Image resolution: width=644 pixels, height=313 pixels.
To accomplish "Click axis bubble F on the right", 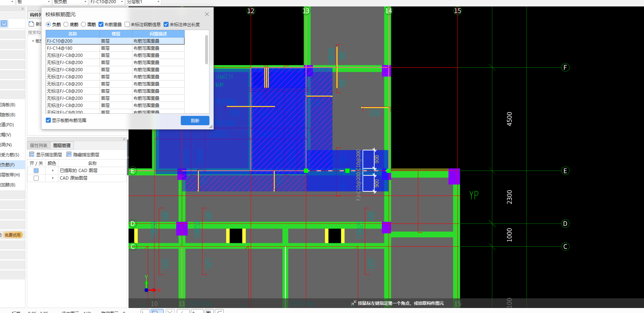I will [x=565, y=68].
